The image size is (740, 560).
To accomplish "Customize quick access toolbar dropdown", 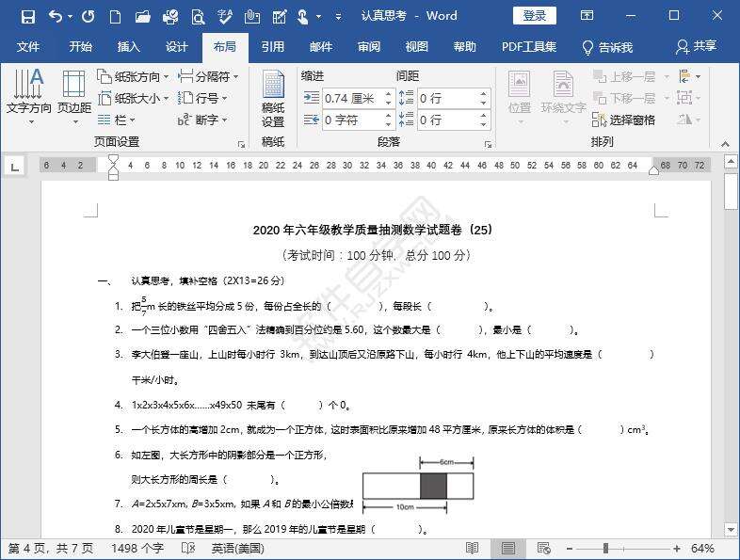I will pyautogui.click(x=338, y=17).
